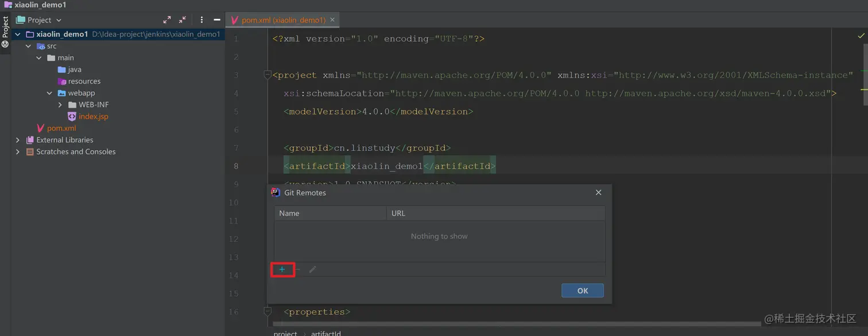This screenshot has width=868, height=336.
Task: Toggle the Project side tab
Action: (x=5, y=32)
